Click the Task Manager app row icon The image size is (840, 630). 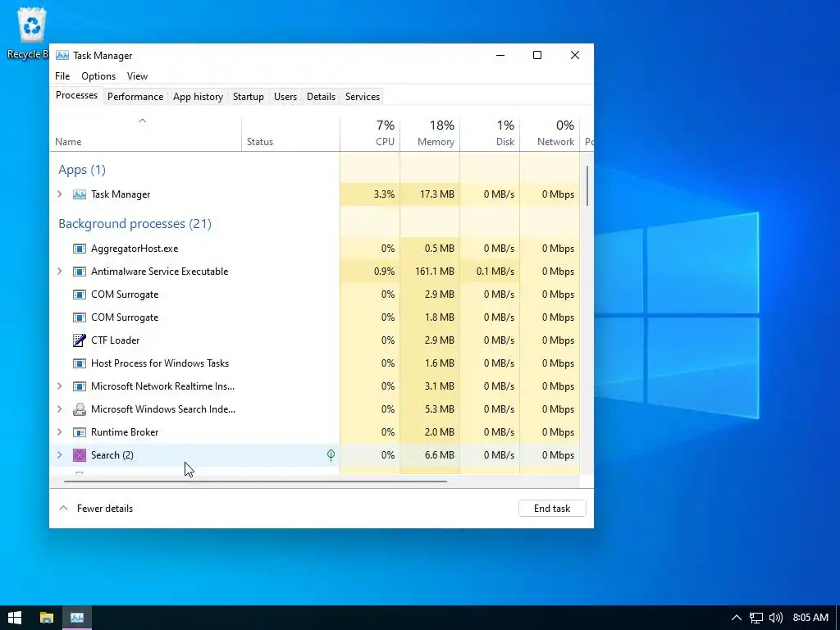[80, 194]
